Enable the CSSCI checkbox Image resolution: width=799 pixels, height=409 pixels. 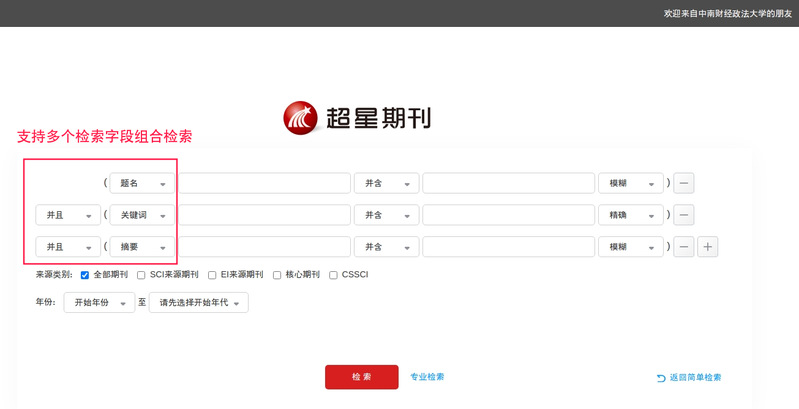(x=333, y=274)
